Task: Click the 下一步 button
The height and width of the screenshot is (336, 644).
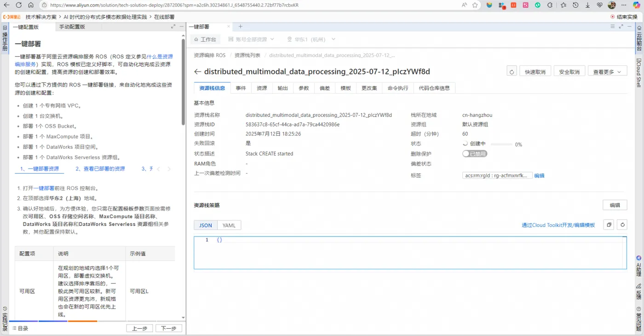Action: (x=169, y=328)
